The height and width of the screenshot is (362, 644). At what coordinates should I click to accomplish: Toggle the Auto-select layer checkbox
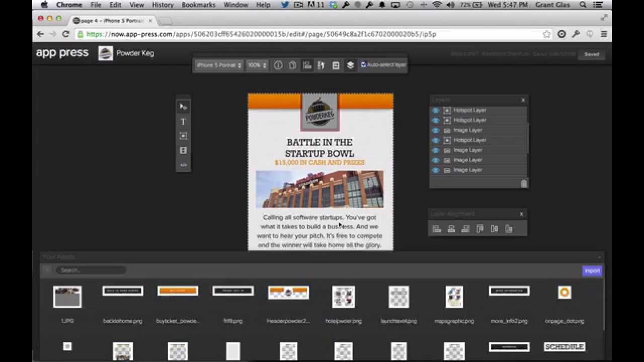tap(364, 65)
